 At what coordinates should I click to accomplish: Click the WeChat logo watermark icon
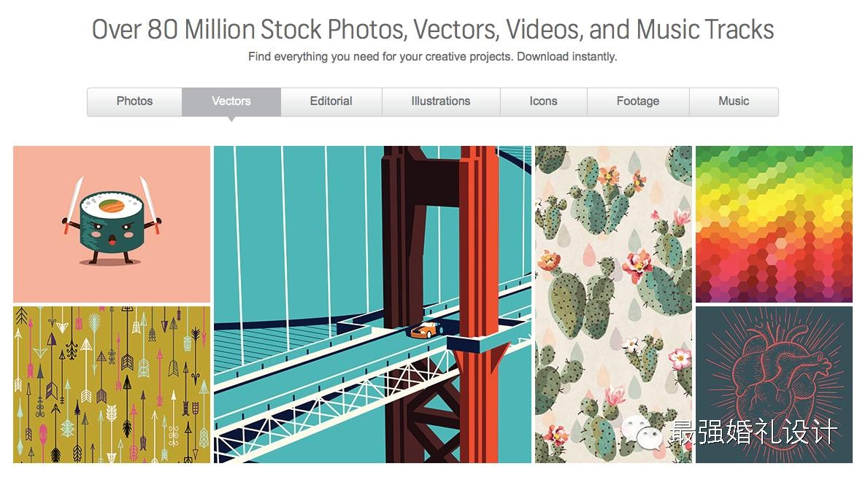click(644, 435)
